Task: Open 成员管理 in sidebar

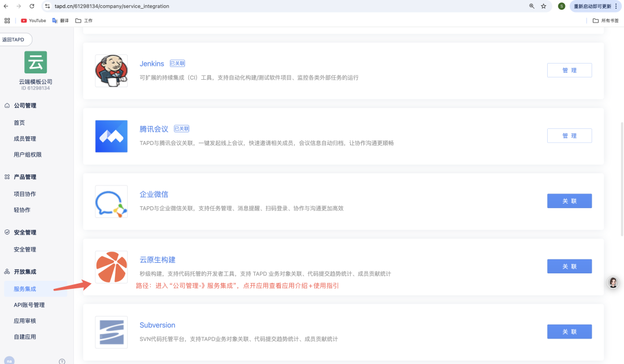Action: [25, 139]
